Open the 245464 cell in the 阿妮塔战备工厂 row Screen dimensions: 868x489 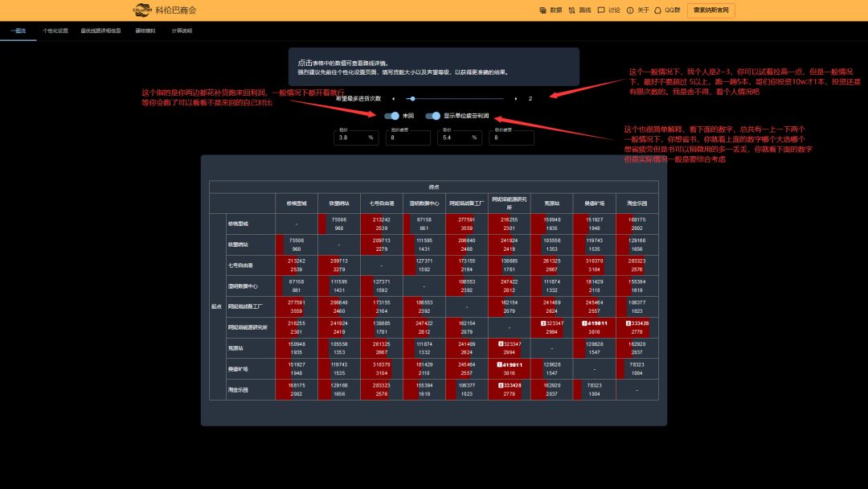[x=595, y=306]
